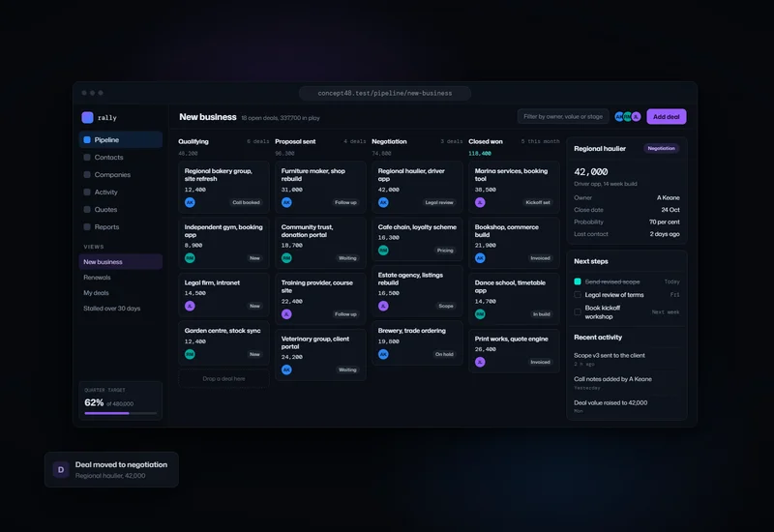Open the Garden centre, stock sync deal title
The image size is (774, 532).
pyautogui.click(x=223, y=331)
